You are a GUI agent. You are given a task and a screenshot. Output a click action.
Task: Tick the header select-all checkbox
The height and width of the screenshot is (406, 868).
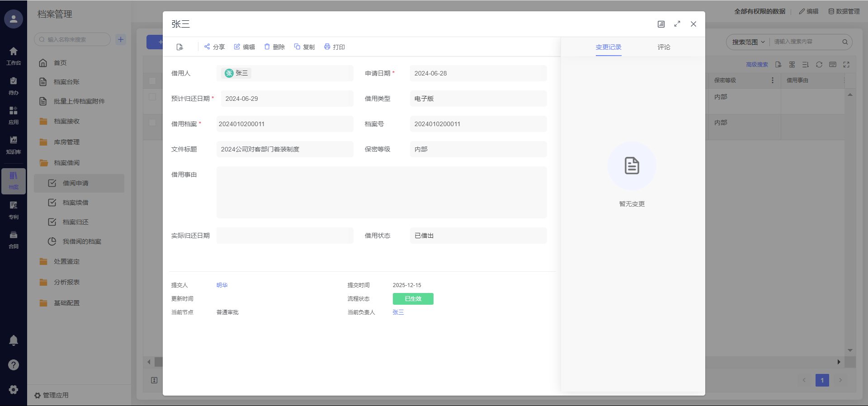(x=152, y=81)
